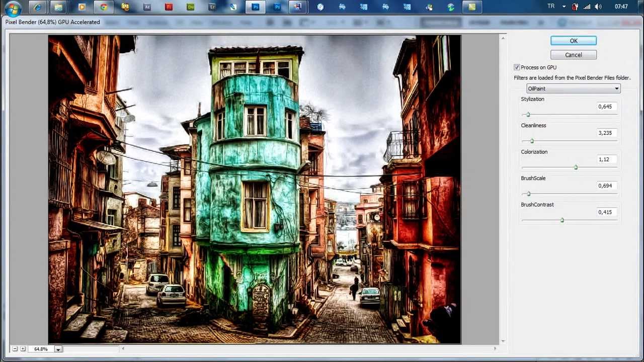Image resolution: width=644 pixels, height=362 pixels.
Task: Click OK to apply the filter
Action: (x=574, y=41)
